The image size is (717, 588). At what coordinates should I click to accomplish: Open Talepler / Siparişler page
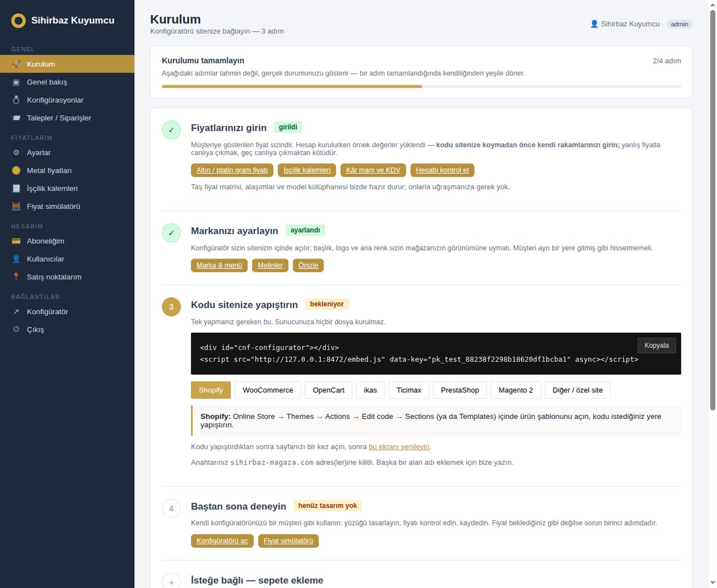click(x=67, y=118)
